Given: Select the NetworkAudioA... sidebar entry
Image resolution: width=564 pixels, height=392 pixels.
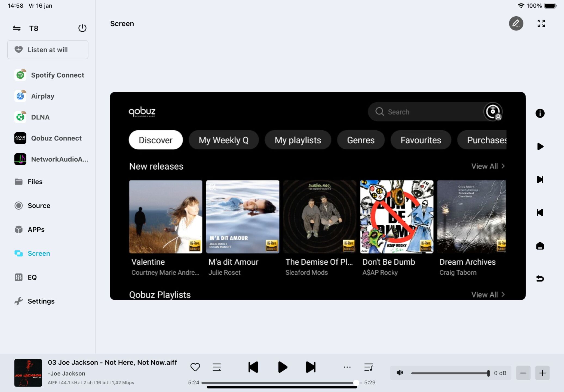Looking at the screenshot, I should pyautogui.click(x=51, y=159).
